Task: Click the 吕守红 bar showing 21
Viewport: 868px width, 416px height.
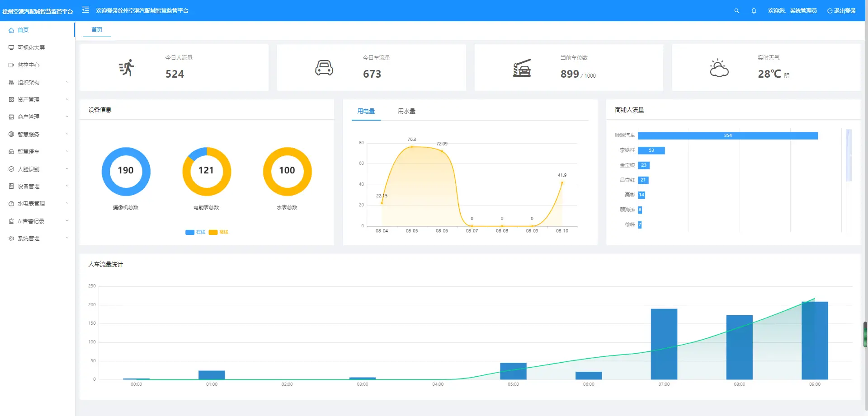Action: (643, 180)
